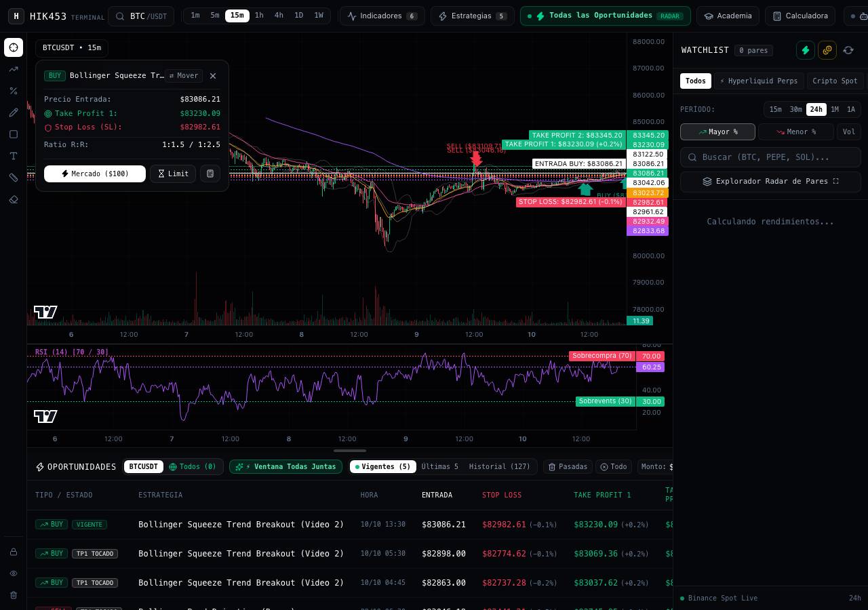This screenshot has height=610, width=868.
Task: Click the Buscar watchlist search field
Action: [x=770, y=157]
